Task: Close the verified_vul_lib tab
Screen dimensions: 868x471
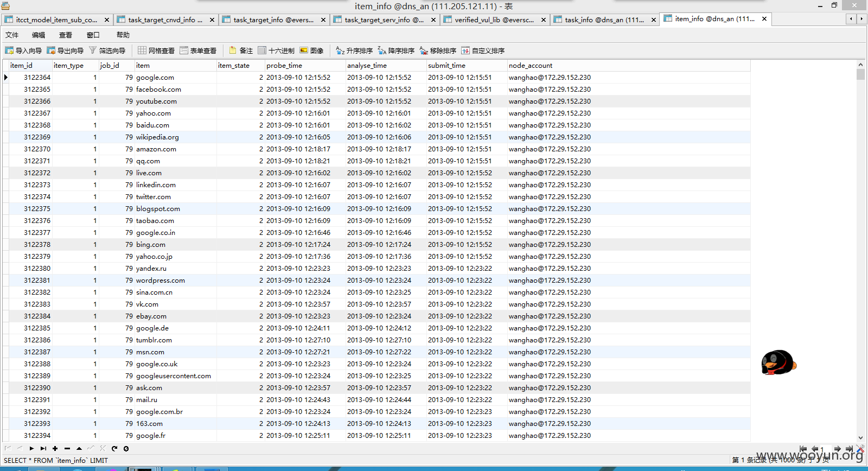Action: [x=544, y=20]
